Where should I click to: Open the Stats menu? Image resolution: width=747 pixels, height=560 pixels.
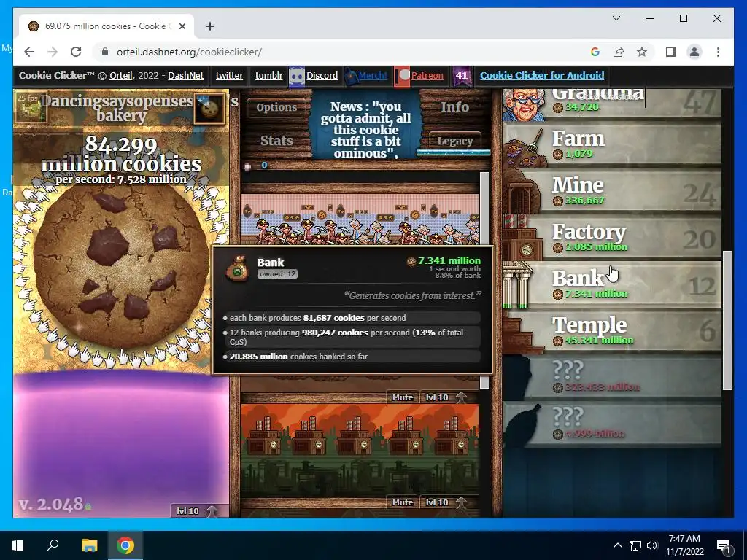pyautogui.click(x=276, y=141)
